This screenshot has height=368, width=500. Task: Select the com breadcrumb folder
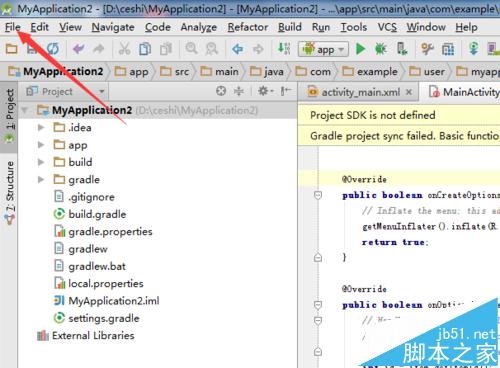(x=313, y=71)
